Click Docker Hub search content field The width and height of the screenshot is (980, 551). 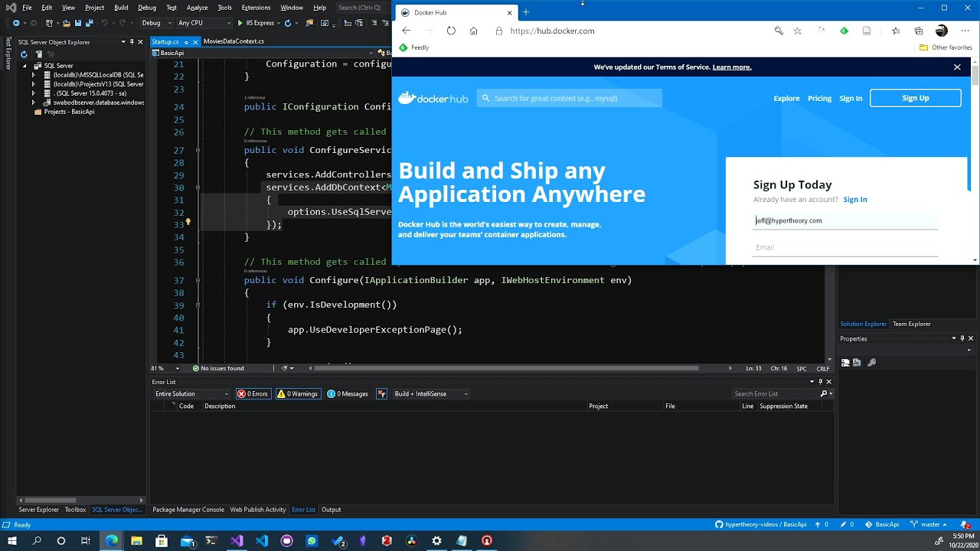coord(570,98)
